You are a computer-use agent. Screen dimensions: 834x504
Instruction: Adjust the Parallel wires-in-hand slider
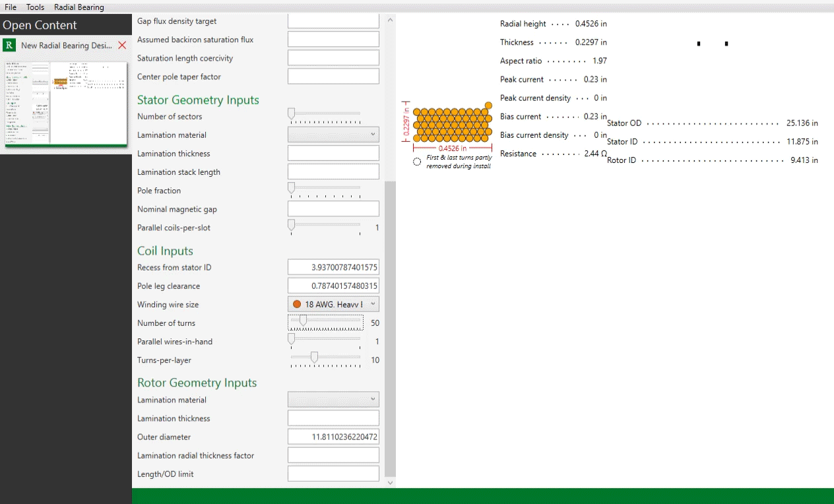[x=325, y=341]
